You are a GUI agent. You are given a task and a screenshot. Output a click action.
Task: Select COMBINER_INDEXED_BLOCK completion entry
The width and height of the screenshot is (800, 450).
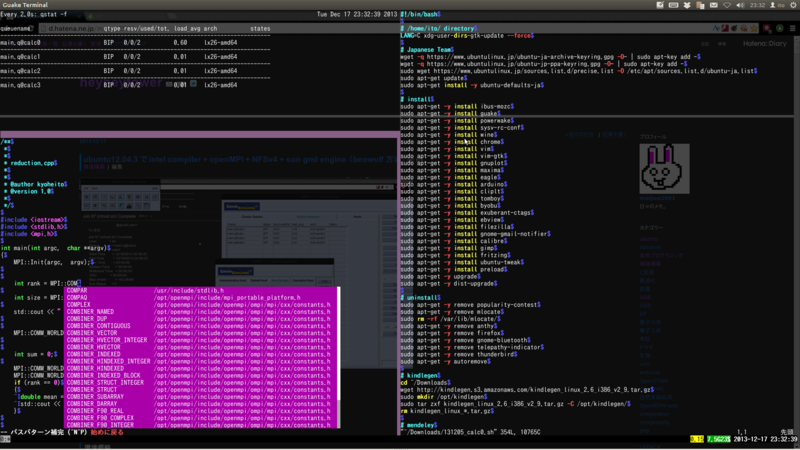tap(201, 376)
